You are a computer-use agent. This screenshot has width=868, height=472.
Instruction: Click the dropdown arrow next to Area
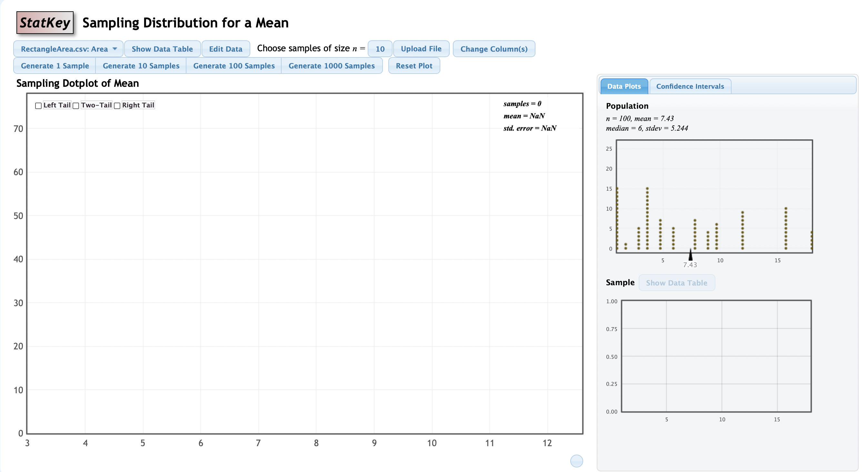[115, 49]
